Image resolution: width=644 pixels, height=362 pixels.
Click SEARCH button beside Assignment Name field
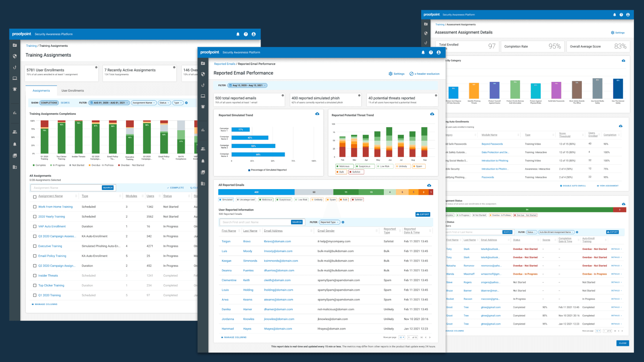[108, 188]
